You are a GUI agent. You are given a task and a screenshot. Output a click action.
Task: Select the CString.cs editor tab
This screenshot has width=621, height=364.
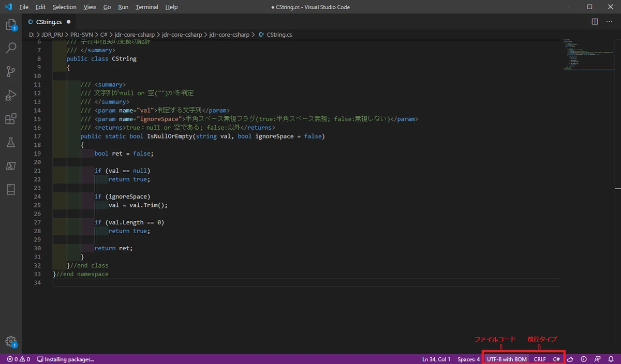click(x=50, y=22)
